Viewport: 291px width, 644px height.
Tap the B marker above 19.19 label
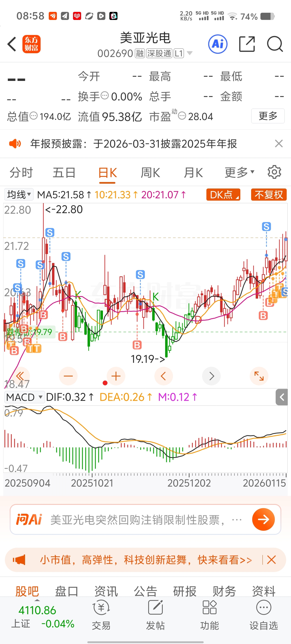click(137, 345)
